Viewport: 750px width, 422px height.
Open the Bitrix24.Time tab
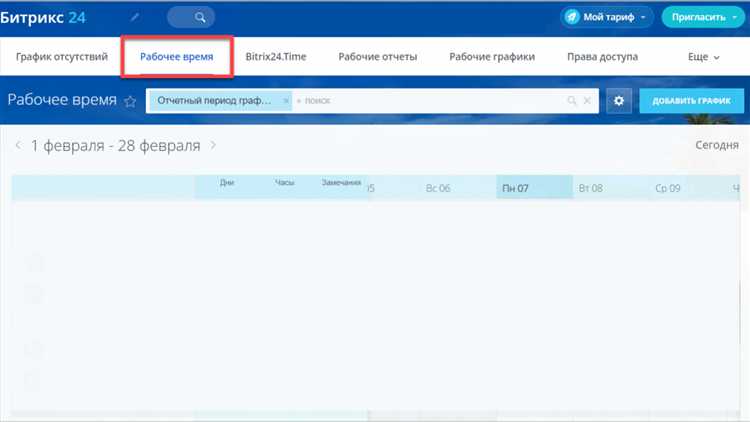coord(276,56)
